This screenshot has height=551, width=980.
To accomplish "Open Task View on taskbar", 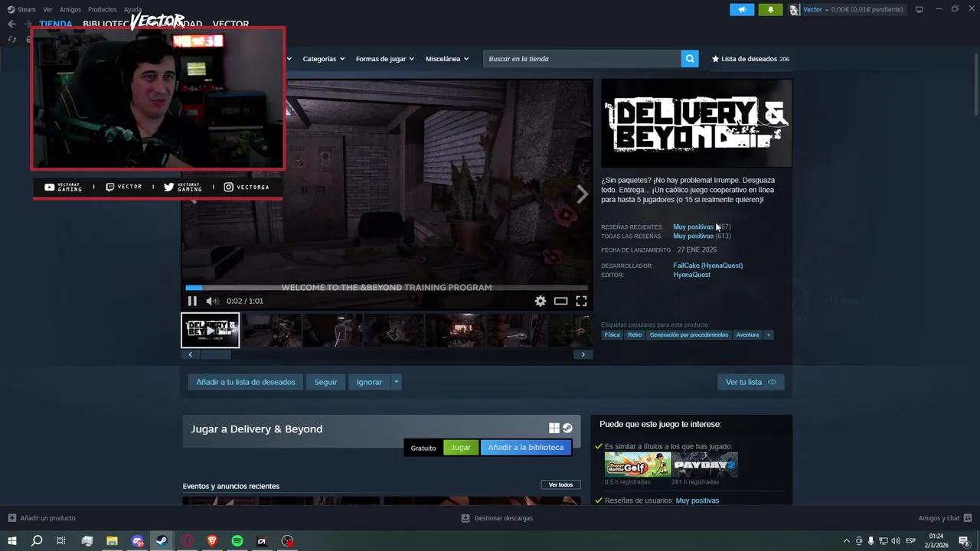I will pyautogui.click(x=61, y=541).
